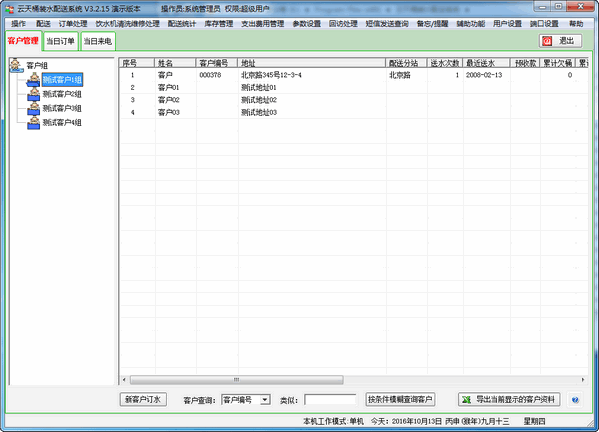This screenshot has width=599, height=432.
Task: Open the 订单处理 menu
Action: pyautogui.click(x=73, y=24)
